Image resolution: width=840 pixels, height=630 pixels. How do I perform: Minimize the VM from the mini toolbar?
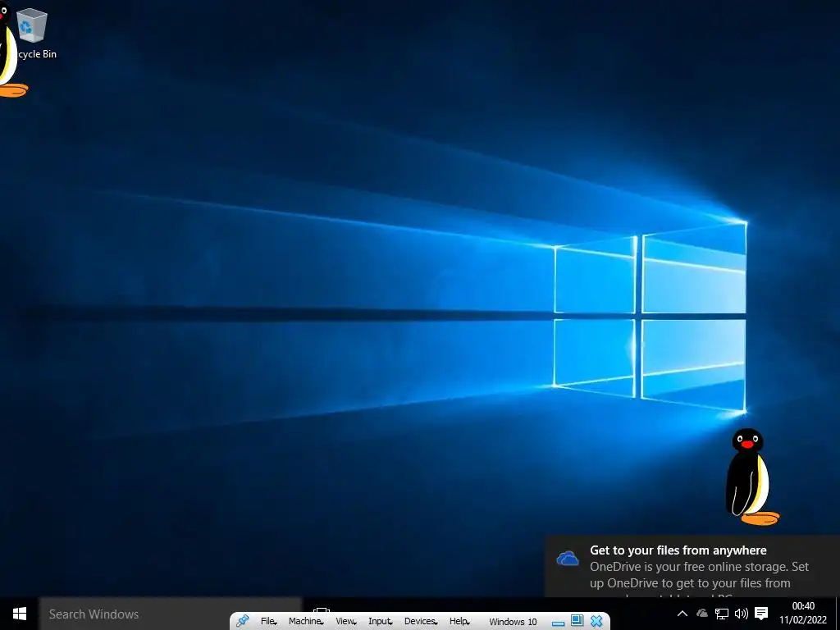[x=558, y=623]
